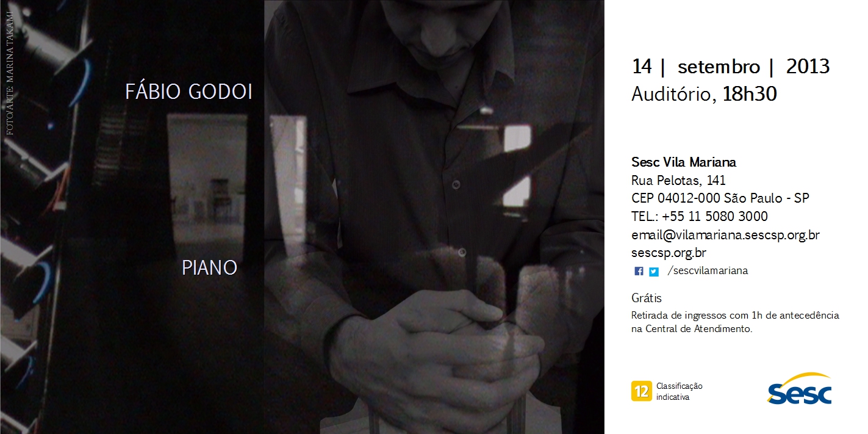Click the Auditório, 18h30 time text
The height and width of the screenshot is (434, 868).
click(704, 94)
